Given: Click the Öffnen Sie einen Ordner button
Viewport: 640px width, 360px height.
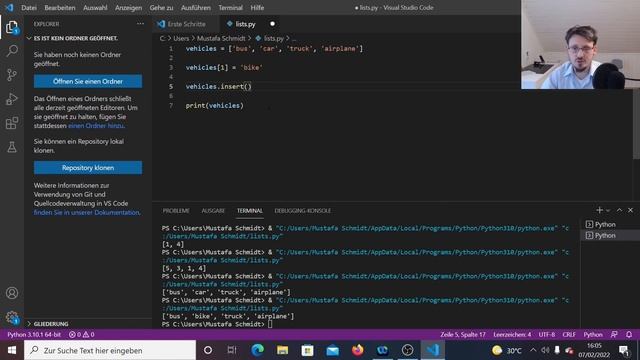Looking at the screenshot, I should pos(88,81).
